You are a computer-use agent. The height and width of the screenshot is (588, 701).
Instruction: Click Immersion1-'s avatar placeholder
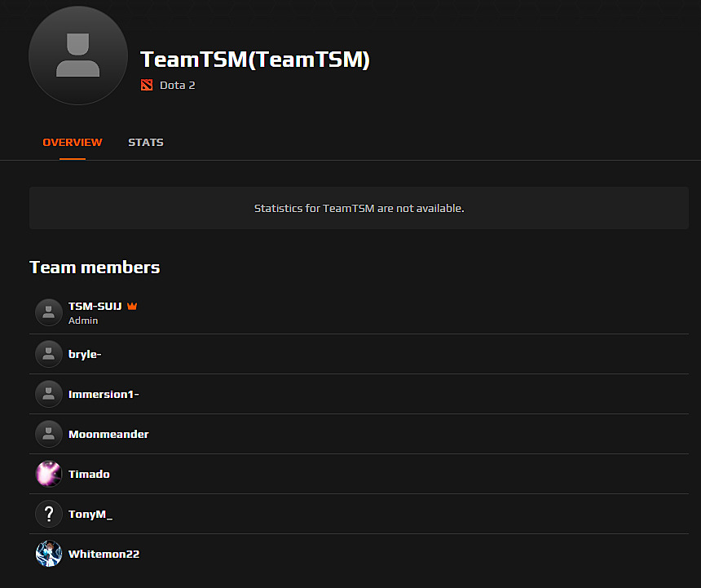pyautogui.click(x=49, y=394)
